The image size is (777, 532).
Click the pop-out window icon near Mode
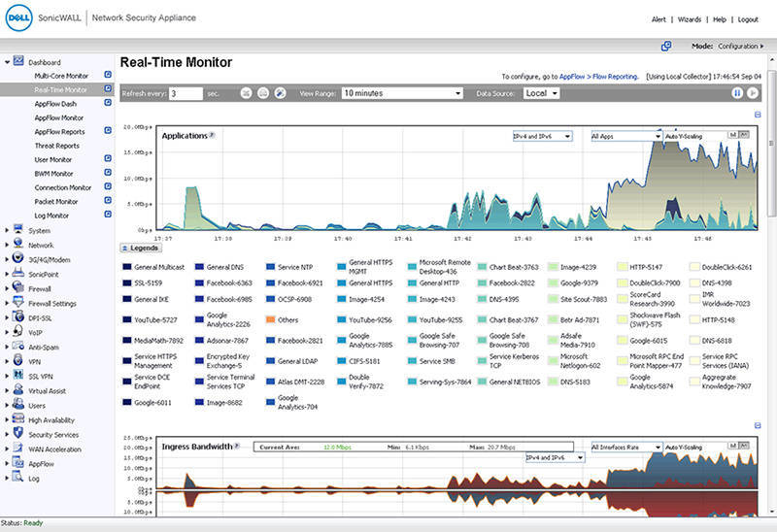666,46
